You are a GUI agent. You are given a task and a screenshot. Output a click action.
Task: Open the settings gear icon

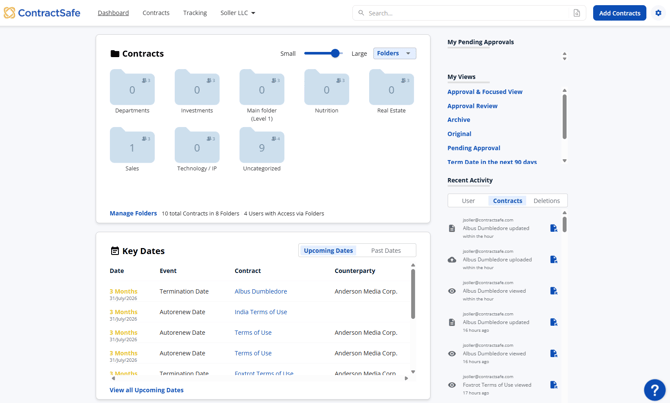[658, 13]
